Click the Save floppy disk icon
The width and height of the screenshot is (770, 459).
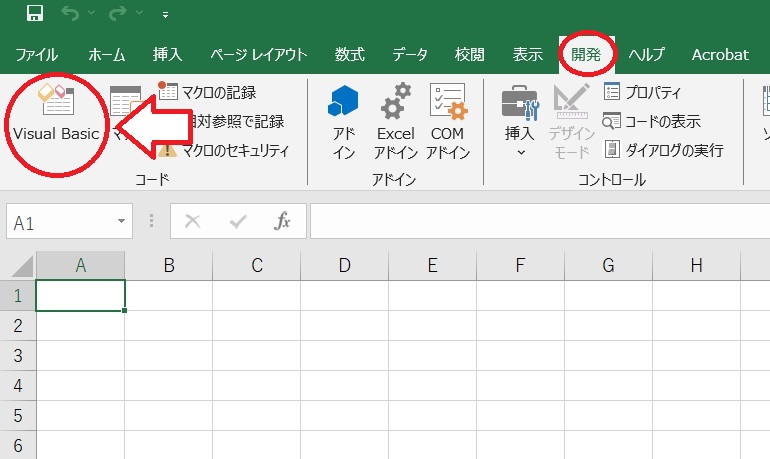[x=35, y=13]
